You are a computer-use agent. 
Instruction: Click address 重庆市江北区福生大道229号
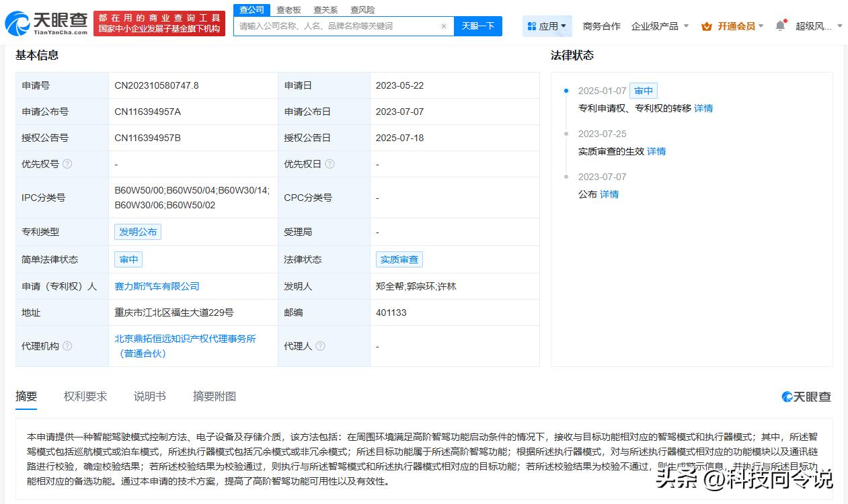coord(174,312)
